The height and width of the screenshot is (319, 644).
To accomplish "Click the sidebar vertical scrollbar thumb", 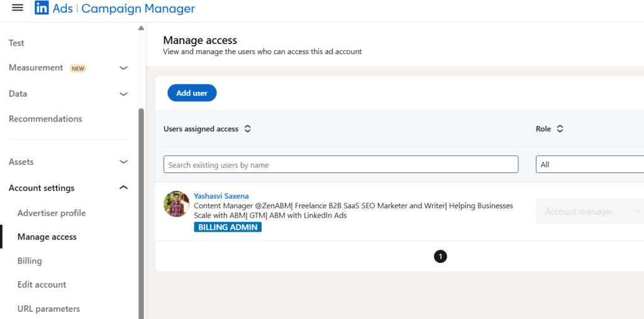I will 142,214.
